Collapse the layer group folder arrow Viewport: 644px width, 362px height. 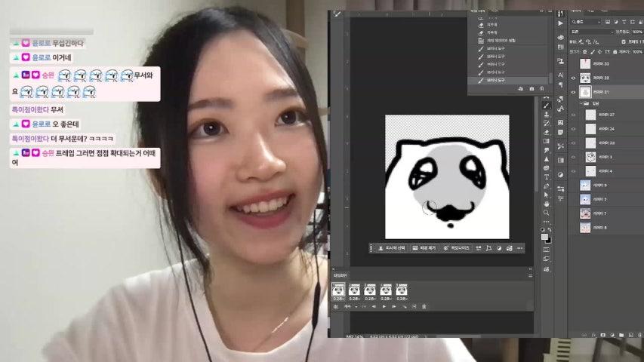581,103
